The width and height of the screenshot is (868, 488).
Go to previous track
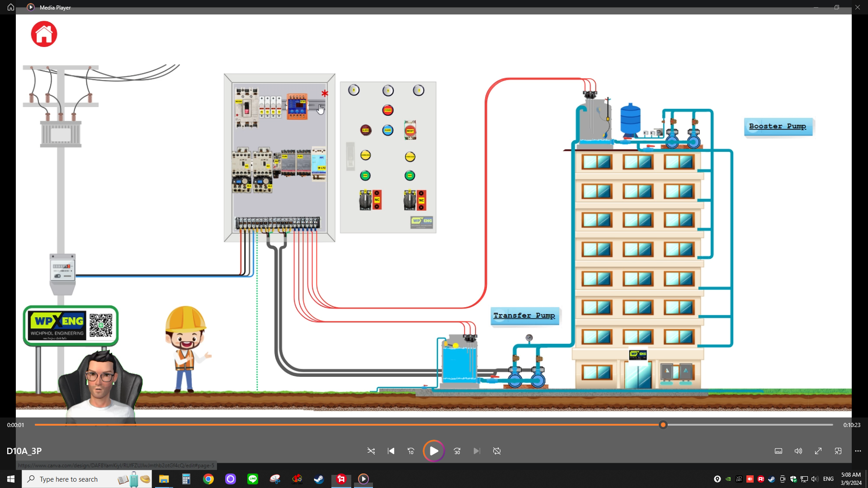click(x=391, y=451)
